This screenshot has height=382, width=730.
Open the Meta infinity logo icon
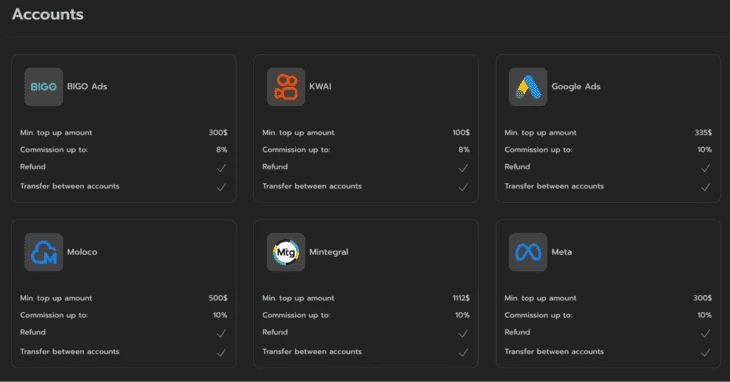pos(528,252)
